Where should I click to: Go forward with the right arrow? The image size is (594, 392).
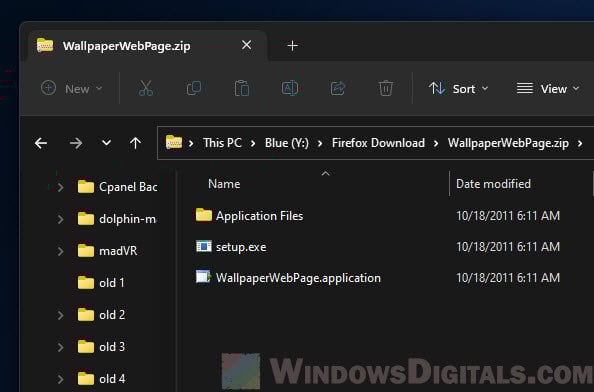(x=76, y=143)
